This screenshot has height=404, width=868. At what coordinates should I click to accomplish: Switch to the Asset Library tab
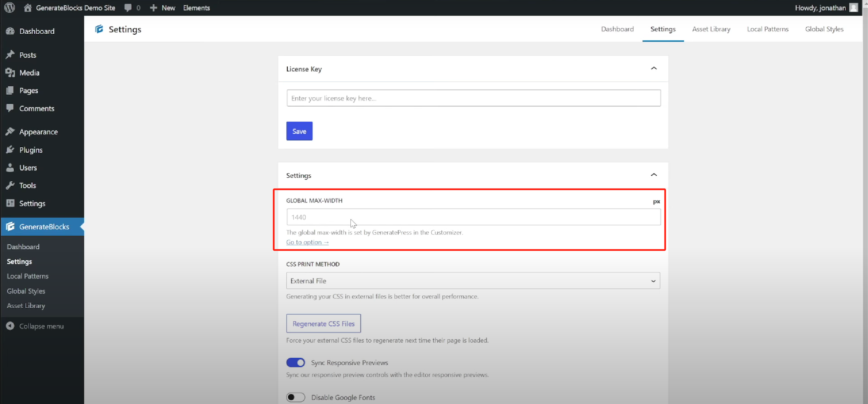click(711, 29)
